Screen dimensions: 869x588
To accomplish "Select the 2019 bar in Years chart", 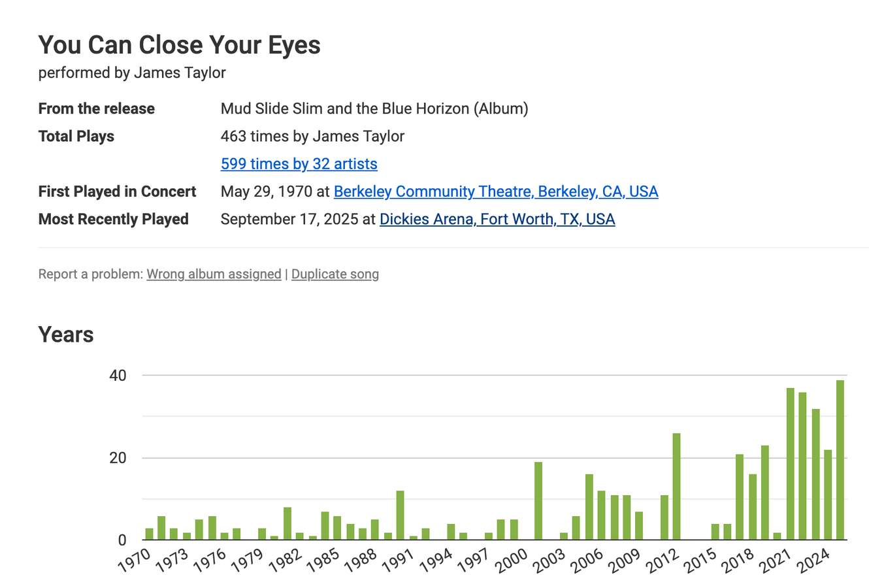I will (765, 493).
